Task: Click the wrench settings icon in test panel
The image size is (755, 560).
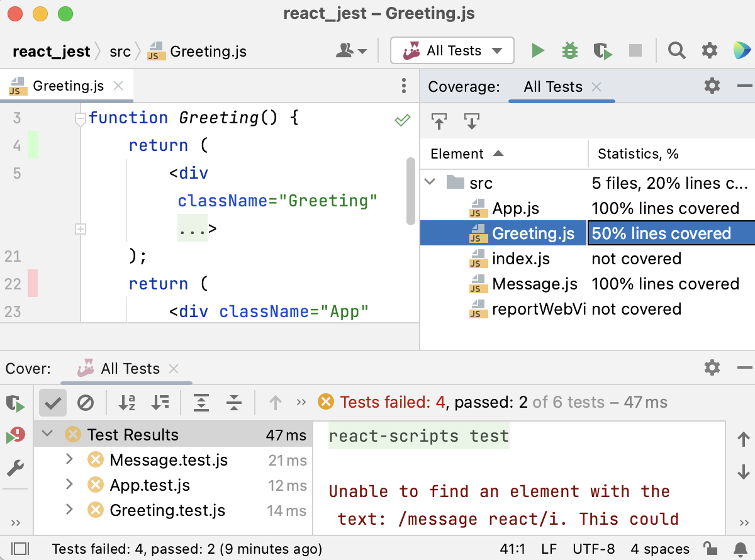Action: pos(15,468)
